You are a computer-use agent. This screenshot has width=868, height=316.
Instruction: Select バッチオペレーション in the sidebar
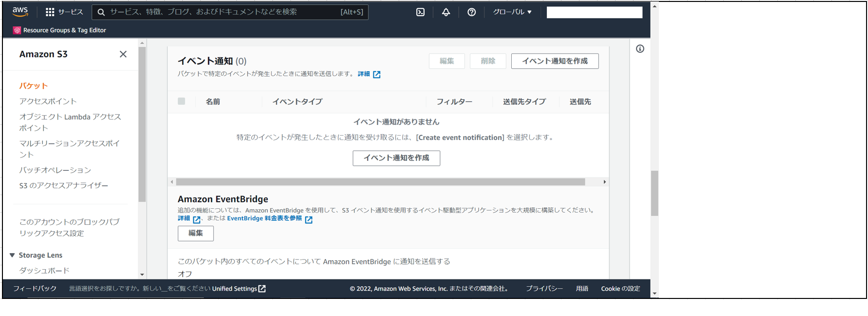point(55,170)
